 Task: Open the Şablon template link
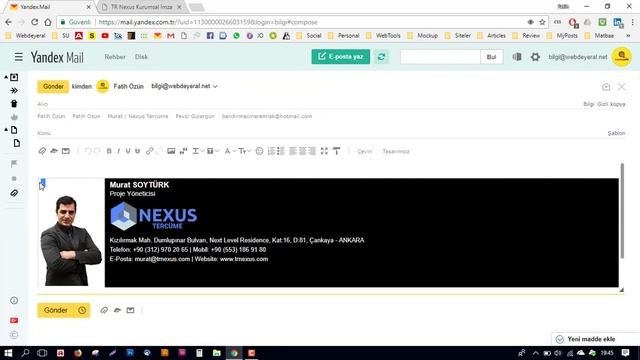tap(616, 133)
